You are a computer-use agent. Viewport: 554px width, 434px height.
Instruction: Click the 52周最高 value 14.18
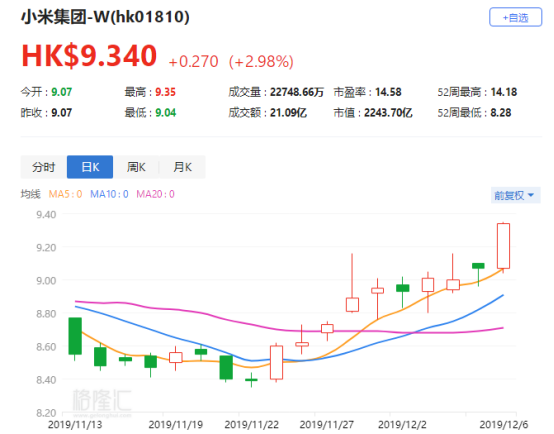click(504, 92)
